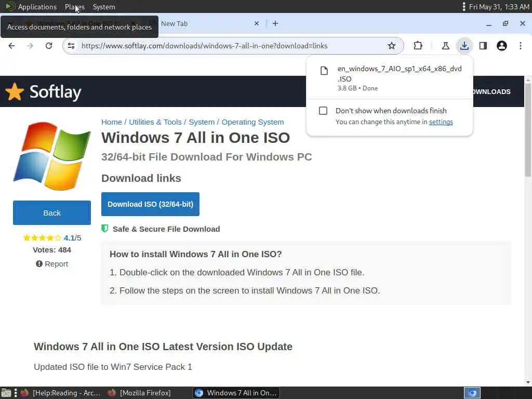The width and height of the screenshot is (532, 399).
Task: Click the Windows 7 logo image
Action: [x=52, y=156]
